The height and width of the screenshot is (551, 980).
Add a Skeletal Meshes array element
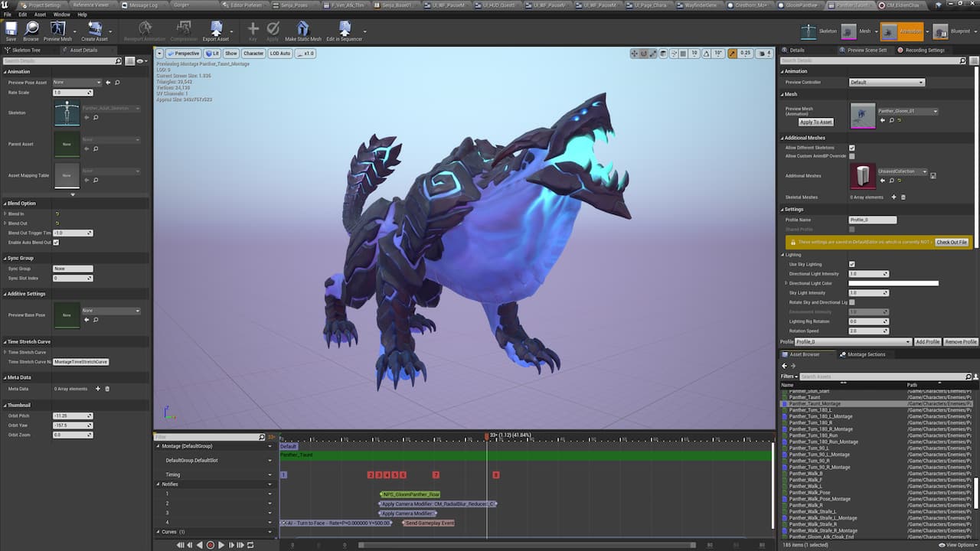[x=893, y=197]
